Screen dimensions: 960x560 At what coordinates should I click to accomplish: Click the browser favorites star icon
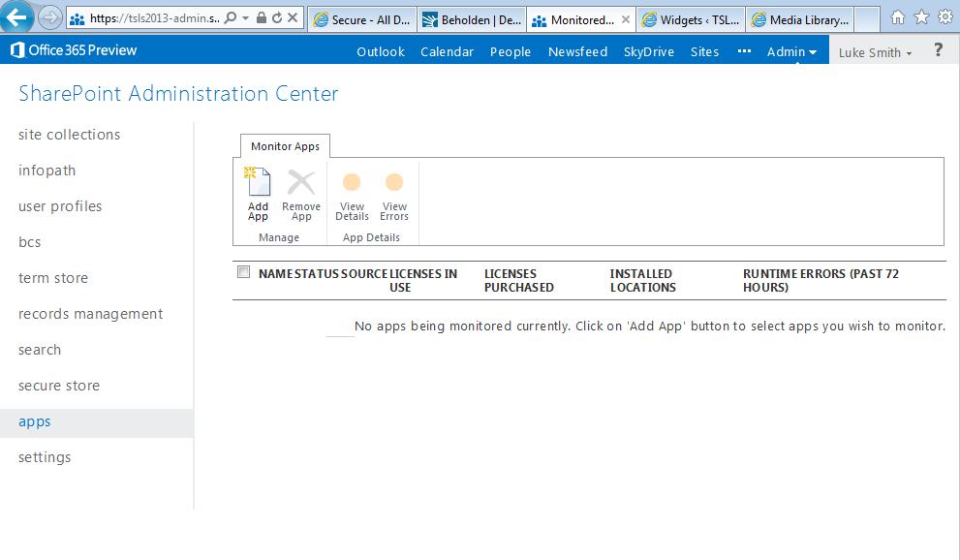(922, 17)
